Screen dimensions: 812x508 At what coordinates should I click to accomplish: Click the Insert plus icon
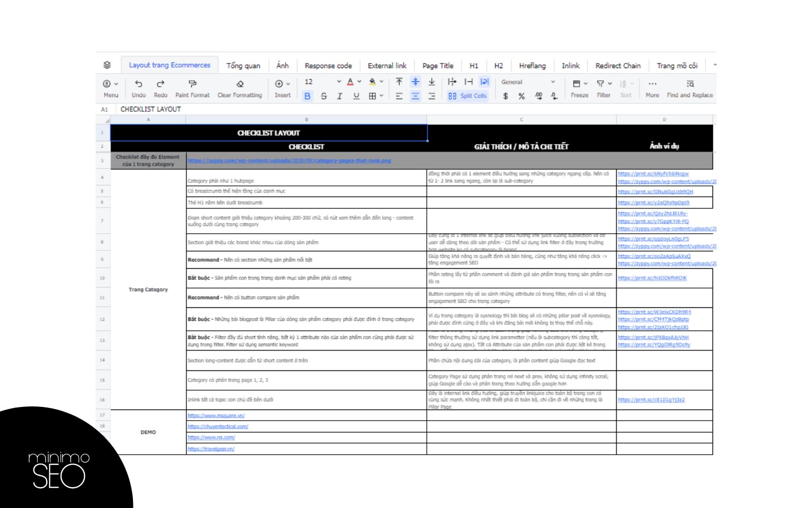[x=279, y=84]
